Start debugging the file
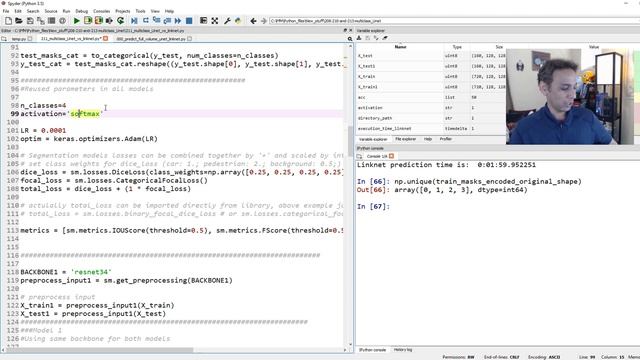This screenshot has height=360, width=640. click(134, 20)
